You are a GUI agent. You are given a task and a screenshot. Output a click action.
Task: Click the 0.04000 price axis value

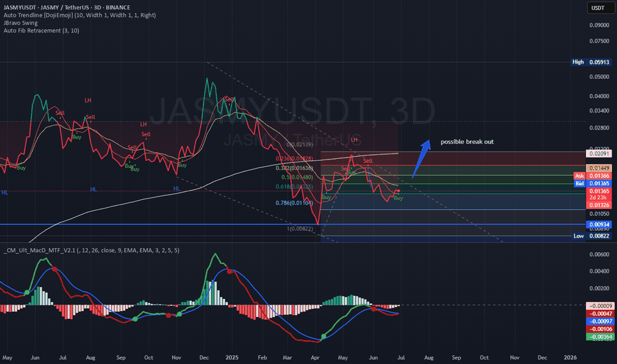(x=599, y=96)
